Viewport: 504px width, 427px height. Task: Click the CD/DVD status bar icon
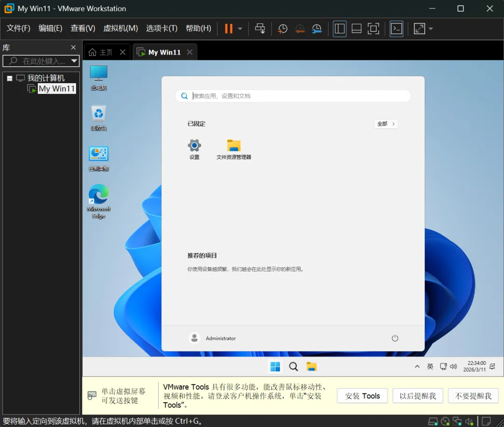click(x=445, y=421)
